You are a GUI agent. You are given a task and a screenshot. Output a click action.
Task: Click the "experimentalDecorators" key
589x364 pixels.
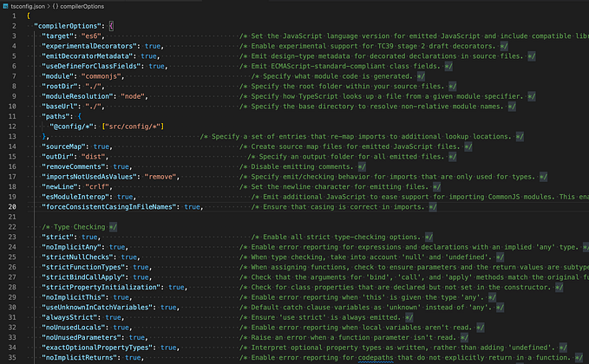click(89, 46)
